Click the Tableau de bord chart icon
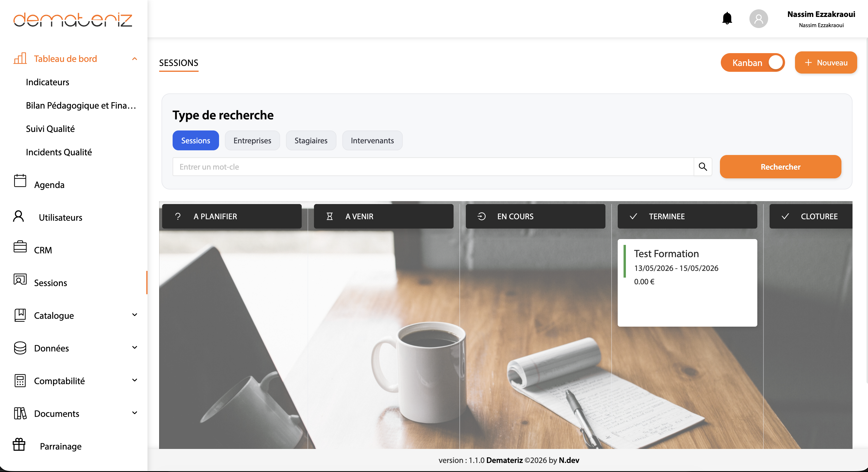Screen dimensions: 868x472 click(x=20, y=58)
